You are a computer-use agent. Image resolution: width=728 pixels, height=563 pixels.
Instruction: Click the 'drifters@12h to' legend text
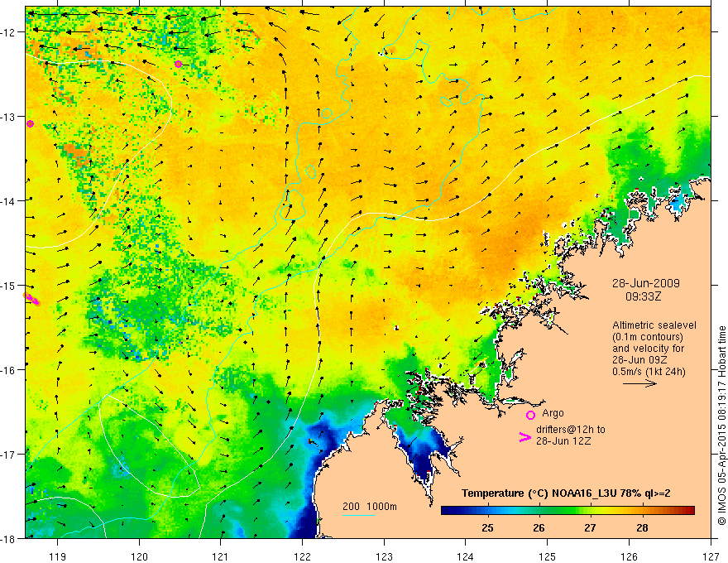571,430
